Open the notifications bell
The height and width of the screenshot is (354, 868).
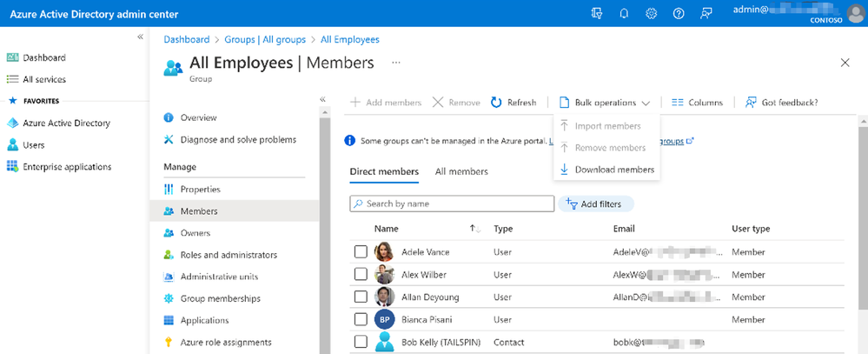point(624,14)
